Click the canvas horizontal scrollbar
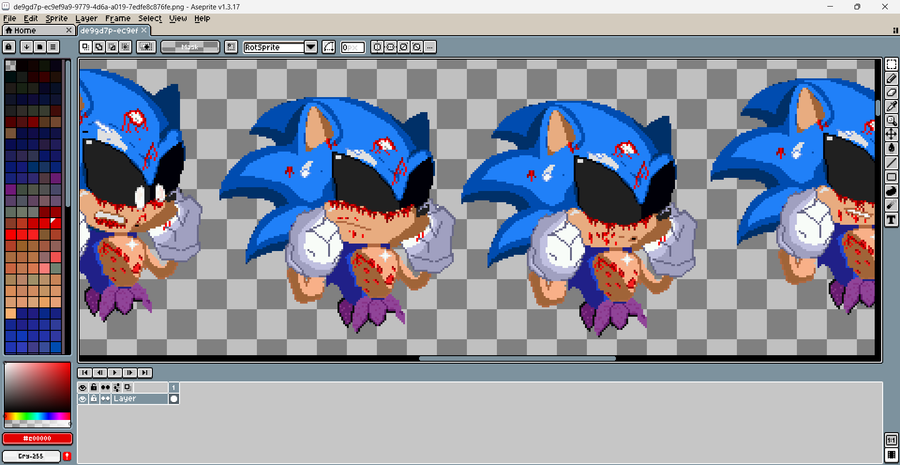The image size is (900, 465). (517, 359)
